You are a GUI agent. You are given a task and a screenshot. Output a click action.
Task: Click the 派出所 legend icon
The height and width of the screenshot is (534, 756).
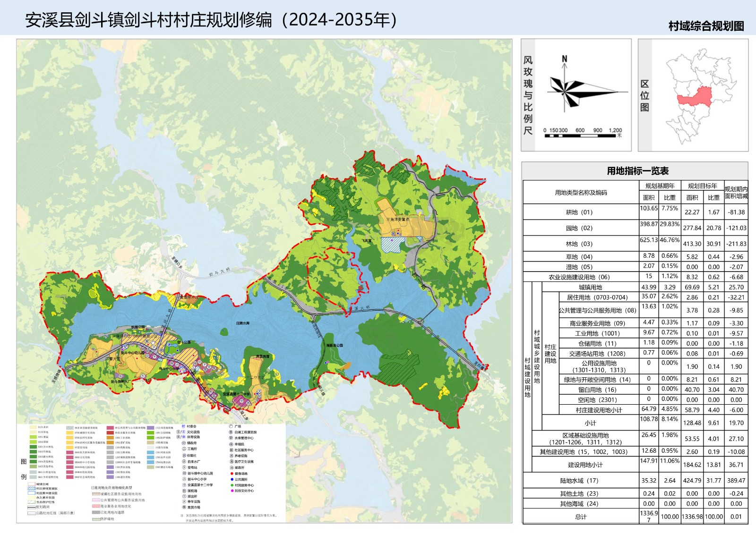(x=183, y=496)
